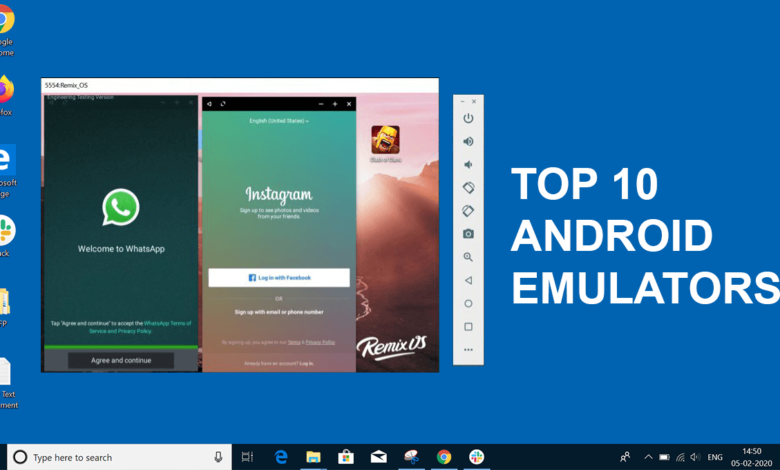Open Instagram language dropdown English (United States)
The height and width of the screenshot is (470, 780).
279,121
